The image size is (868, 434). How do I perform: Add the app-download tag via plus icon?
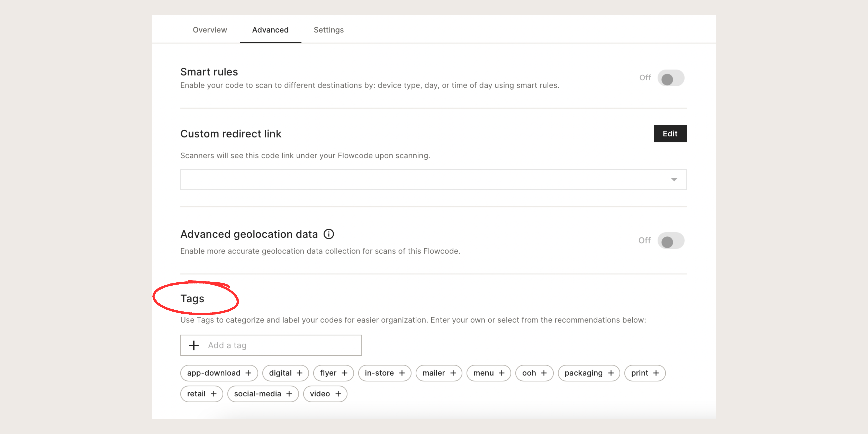click(248, 373)
